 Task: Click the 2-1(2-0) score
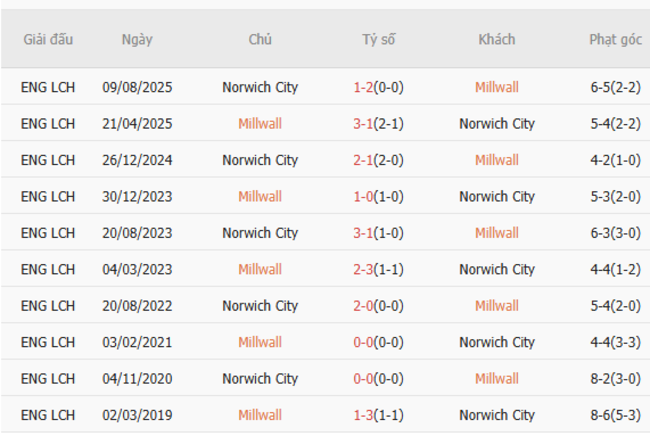pyautogui.click(x=379, y=160)
